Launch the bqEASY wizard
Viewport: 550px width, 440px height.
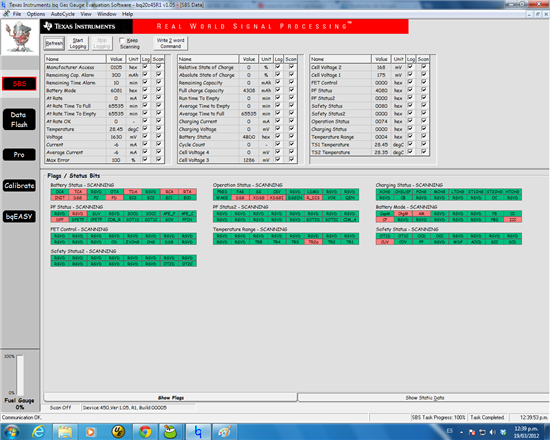(x=19, y=216)
